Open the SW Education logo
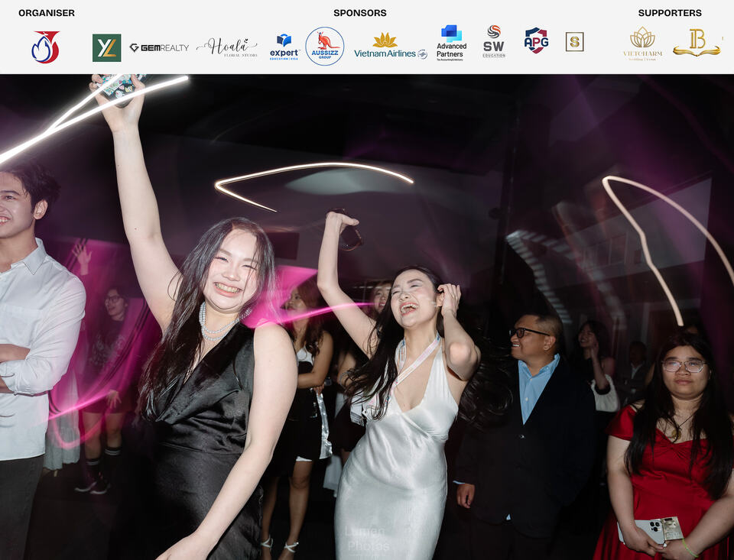This screenshot has width=734, height=560. [494, 41]
